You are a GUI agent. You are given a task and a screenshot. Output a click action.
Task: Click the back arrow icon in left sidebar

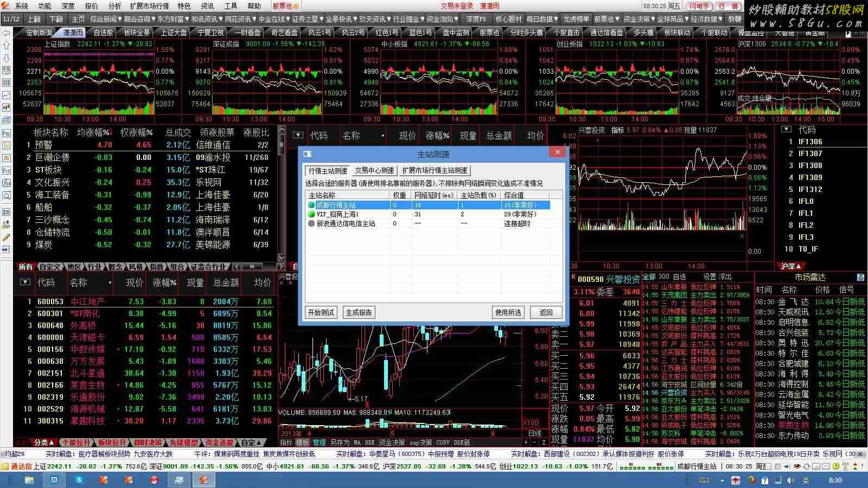coord(7,33)
